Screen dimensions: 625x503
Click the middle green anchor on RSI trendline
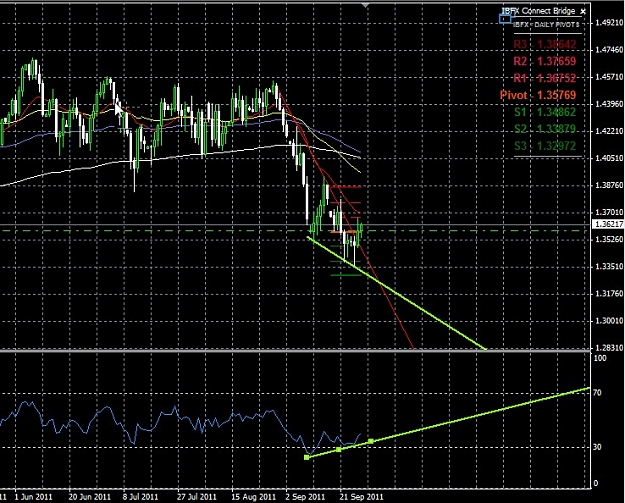pos(339,449)
